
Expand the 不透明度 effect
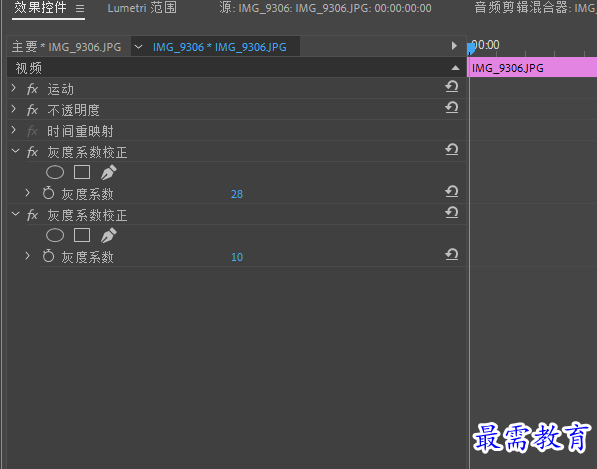(x=14, y=109)
